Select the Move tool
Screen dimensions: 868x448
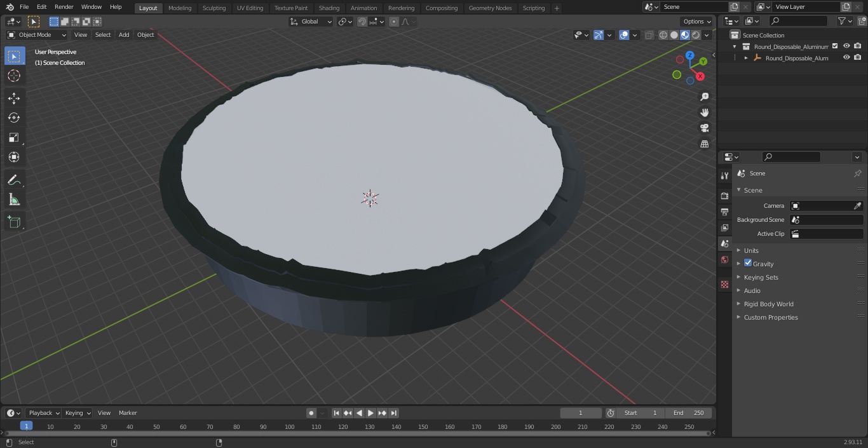tap(14, 98)
